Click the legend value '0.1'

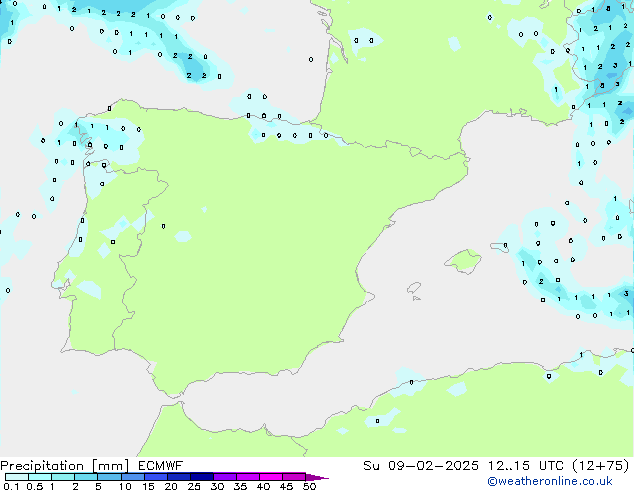point(11,486)
